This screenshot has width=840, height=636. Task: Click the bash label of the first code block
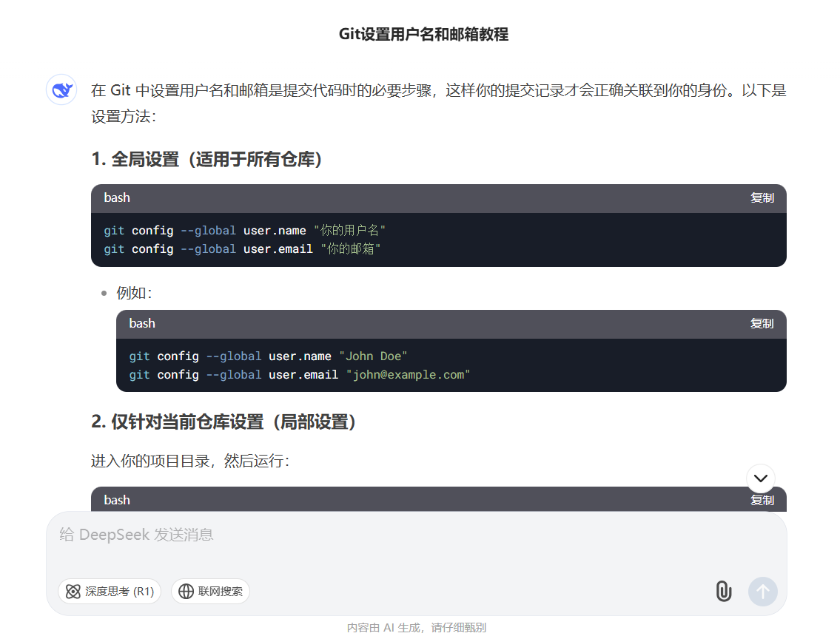pos(117,197)
